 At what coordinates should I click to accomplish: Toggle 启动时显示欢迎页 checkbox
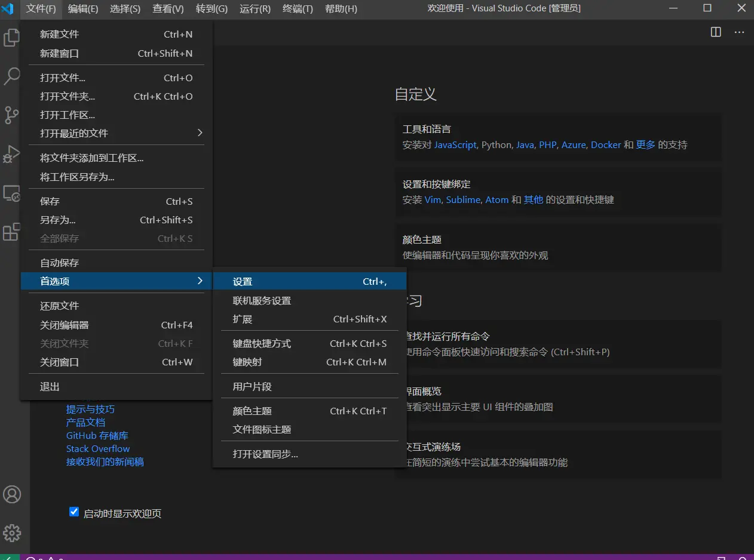click(x=74, y=512)
